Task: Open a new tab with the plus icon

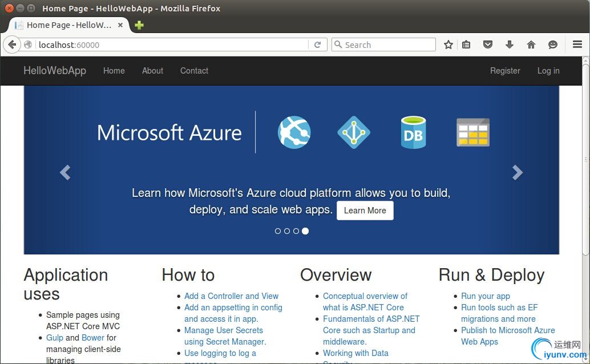Action: tap(139, 25)
